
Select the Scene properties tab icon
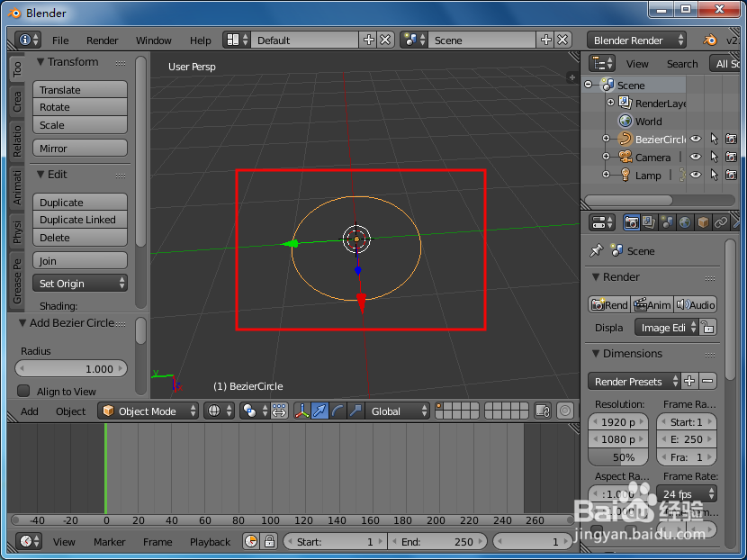point(667,222)
